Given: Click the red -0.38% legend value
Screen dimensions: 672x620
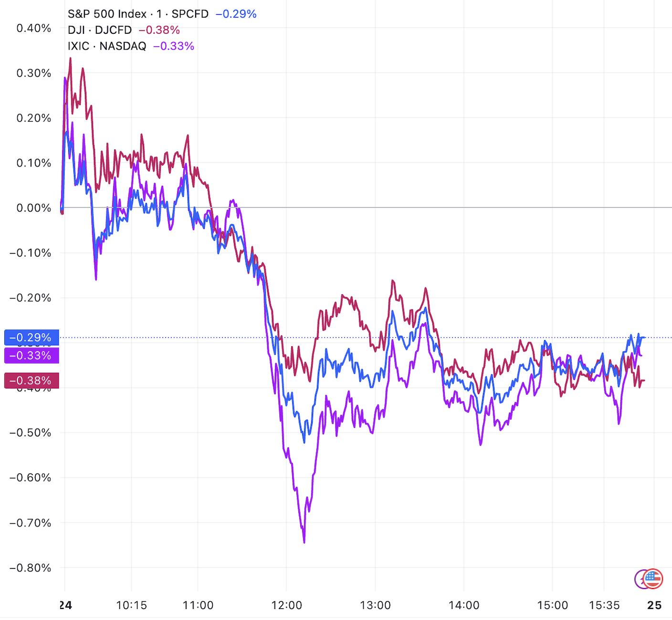Looking at the screenshot, I should tap(159, 30).
